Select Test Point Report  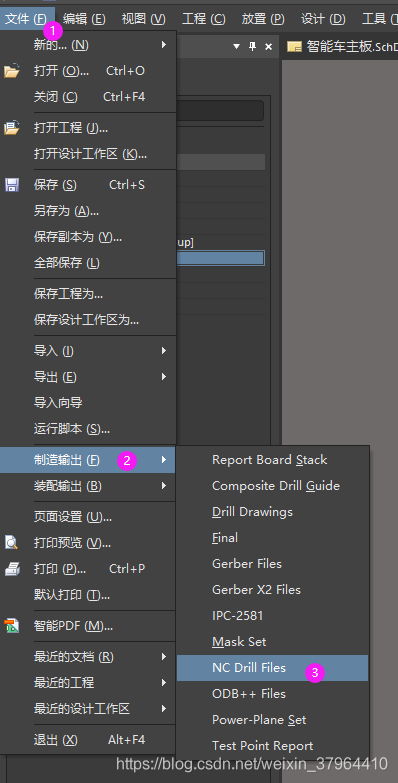tap(272, 746)
